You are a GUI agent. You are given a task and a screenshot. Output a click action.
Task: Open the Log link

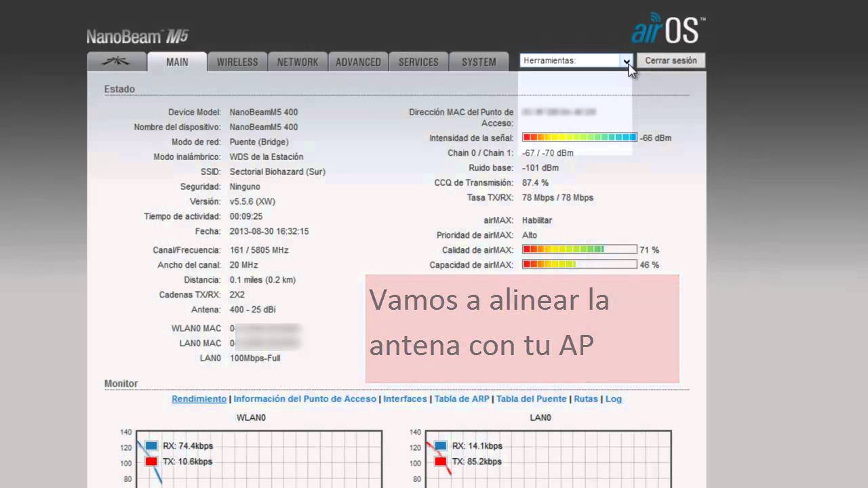coord(614,399)
